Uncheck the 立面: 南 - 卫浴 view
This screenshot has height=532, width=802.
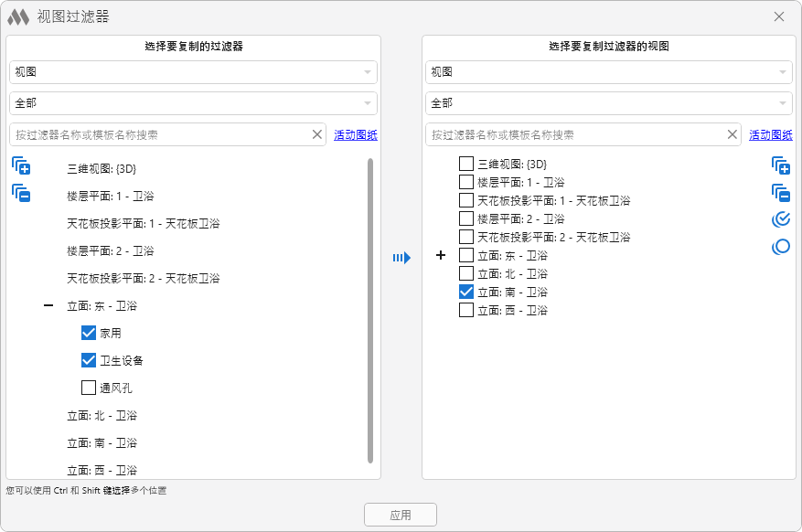coord(466,292)
